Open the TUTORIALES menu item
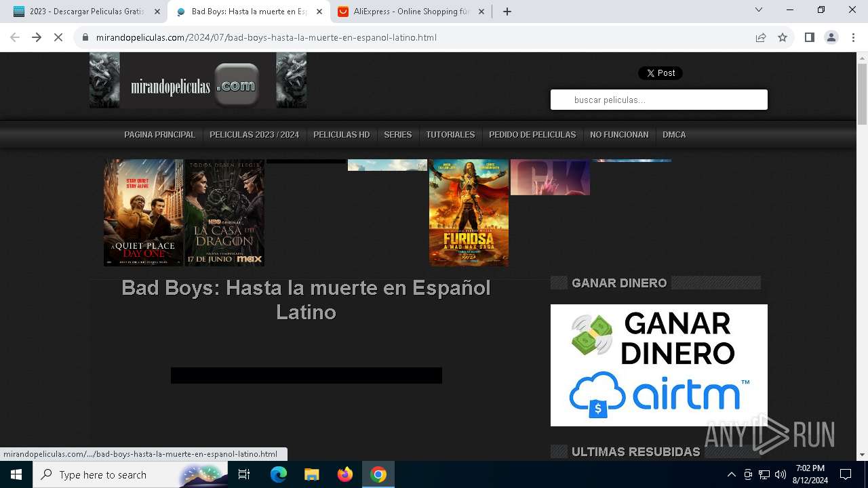This screenshot has height=488, width=868. [x=450, y=135]
